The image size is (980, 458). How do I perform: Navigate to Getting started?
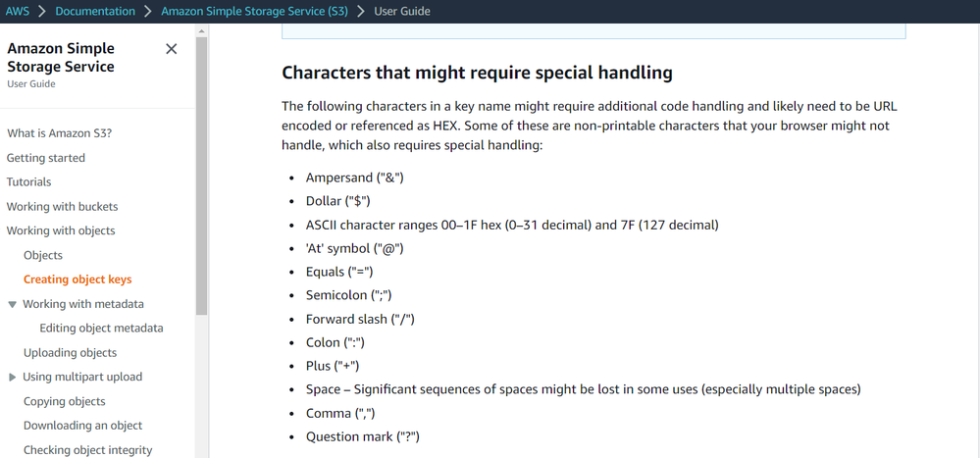(46, 158)
